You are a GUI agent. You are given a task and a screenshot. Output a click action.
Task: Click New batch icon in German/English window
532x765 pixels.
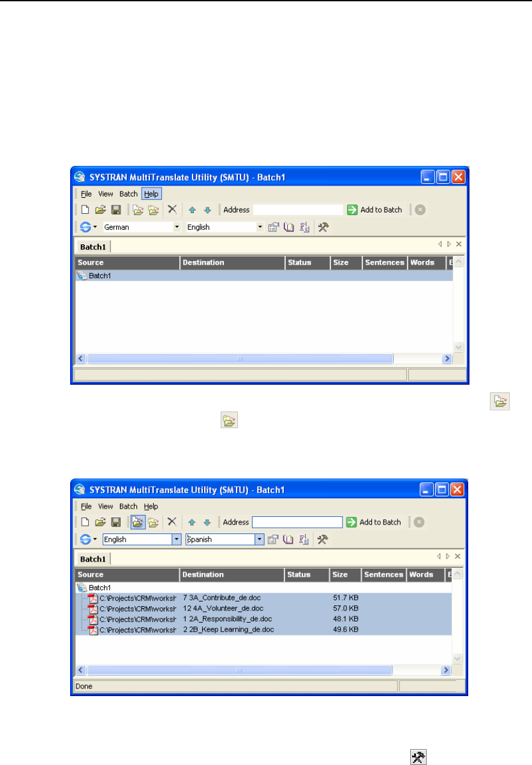point(85,210)
